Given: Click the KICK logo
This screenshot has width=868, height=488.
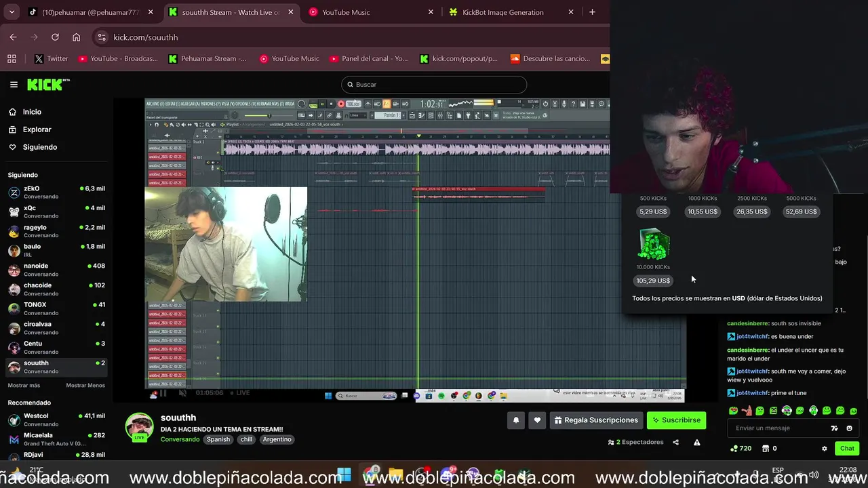Looking at the screenshot, I should coord(48,84).
